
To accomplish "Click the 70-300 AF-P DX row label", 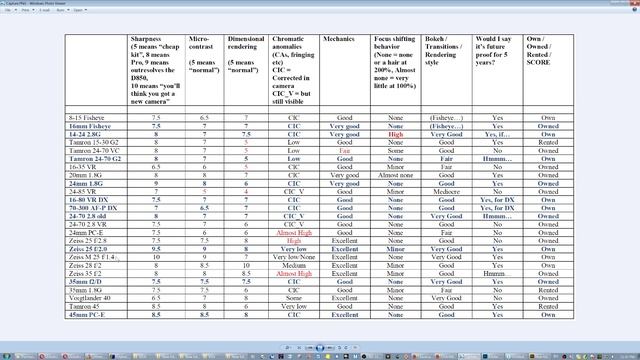I will coord(93,208).
